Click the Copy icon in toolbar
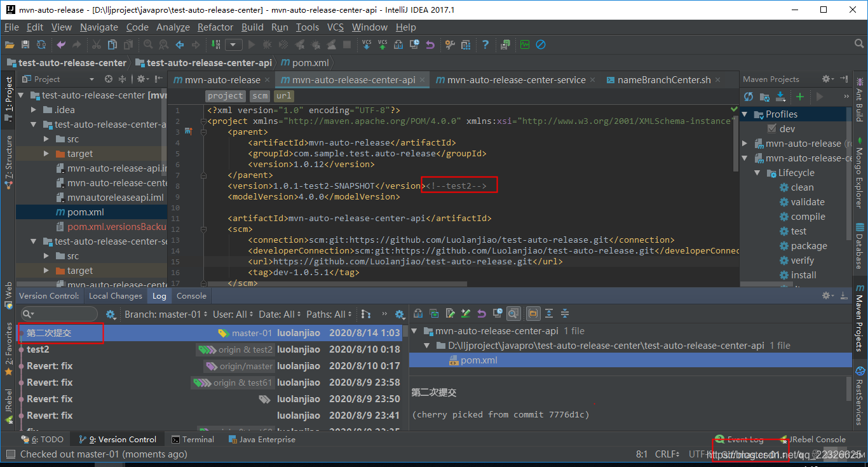This screenshot has width=868, height=467. point(112,44)
